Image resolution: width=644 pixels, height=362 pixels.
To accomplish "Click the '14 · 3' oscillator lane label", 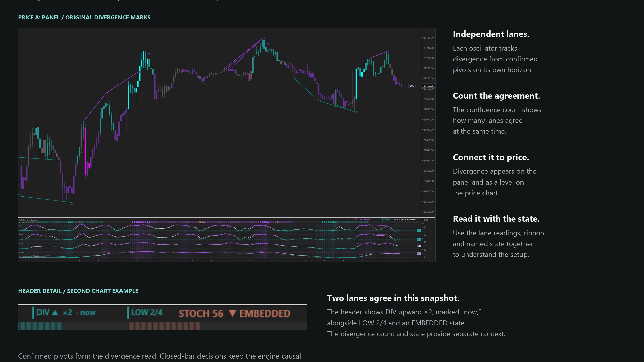I will click(x=21, y=235).
